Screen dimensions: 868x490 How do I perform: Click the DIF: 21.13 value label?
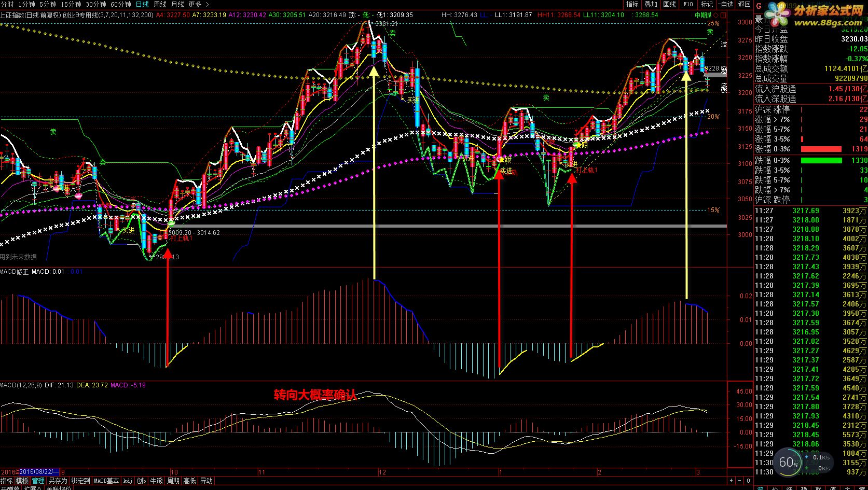[x=59, y=385]
